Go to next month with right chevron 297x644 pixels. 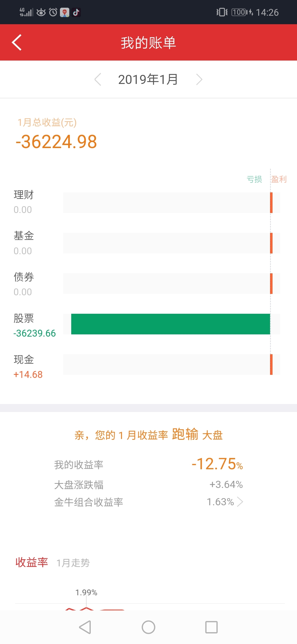pos(199,80)
